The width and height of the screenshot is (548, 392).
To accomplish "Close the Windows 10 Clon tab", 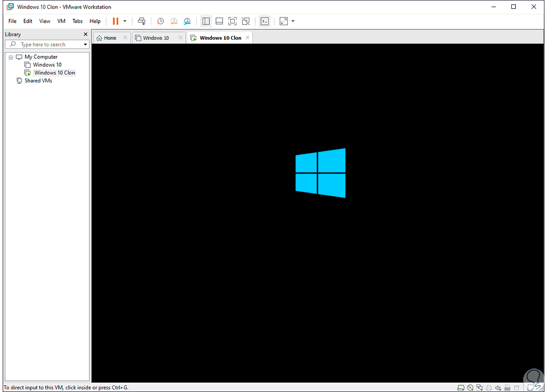I will pos(247,38).
